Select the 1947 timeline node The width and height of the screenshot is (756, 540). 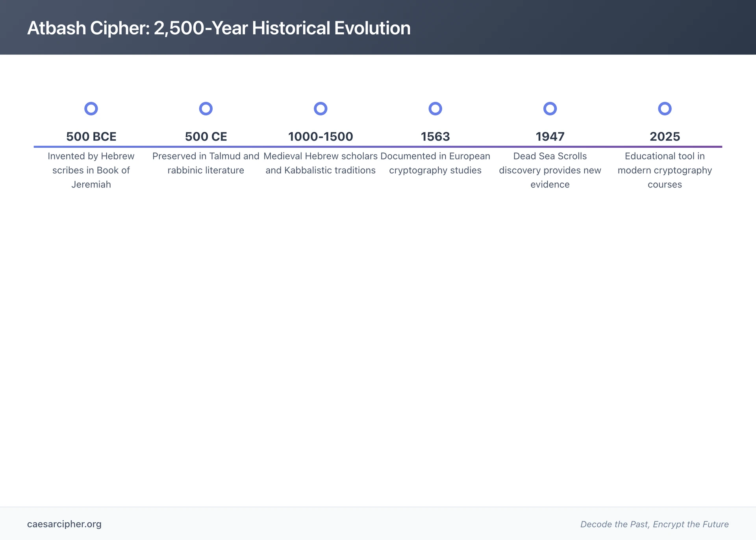tap(550, 109)
